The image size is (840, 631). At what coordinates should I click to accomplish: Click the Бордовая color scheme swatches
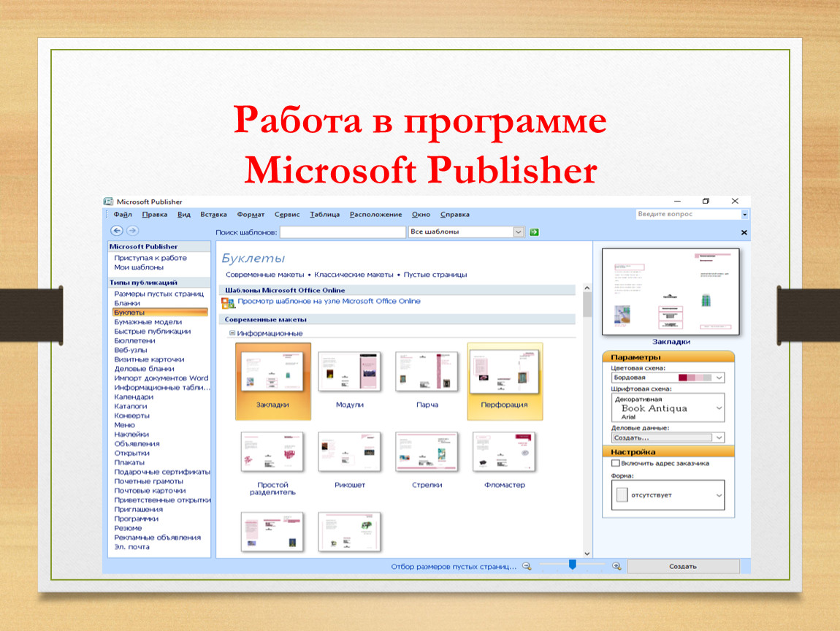click(x=695, y=378)
